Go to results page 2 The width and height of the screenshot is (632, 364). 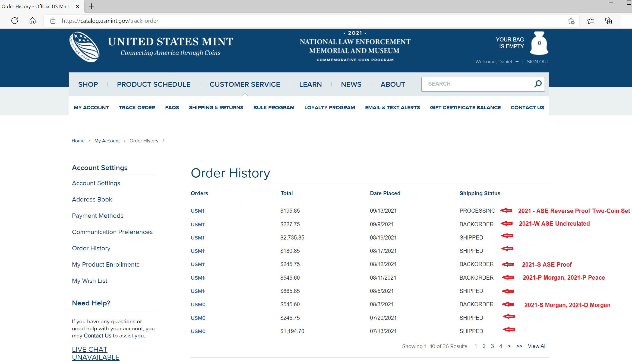click(x=484, y=346)
